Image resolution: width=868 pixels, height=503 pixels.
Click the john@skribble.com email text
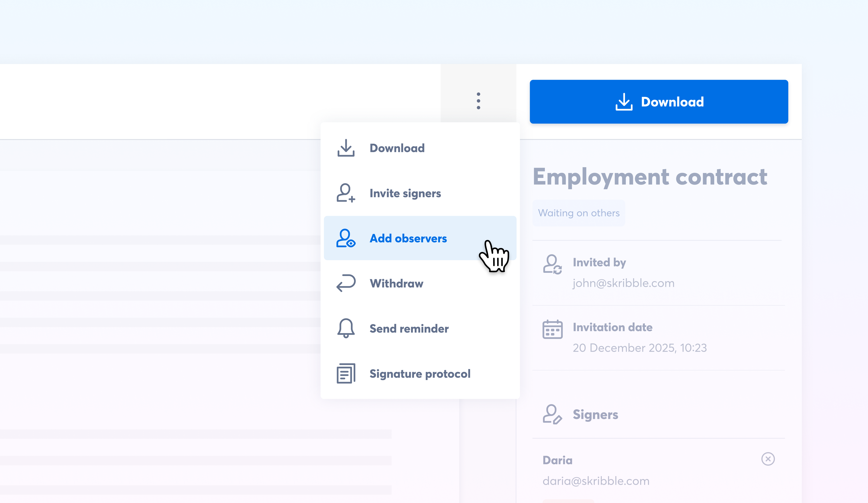623,283
